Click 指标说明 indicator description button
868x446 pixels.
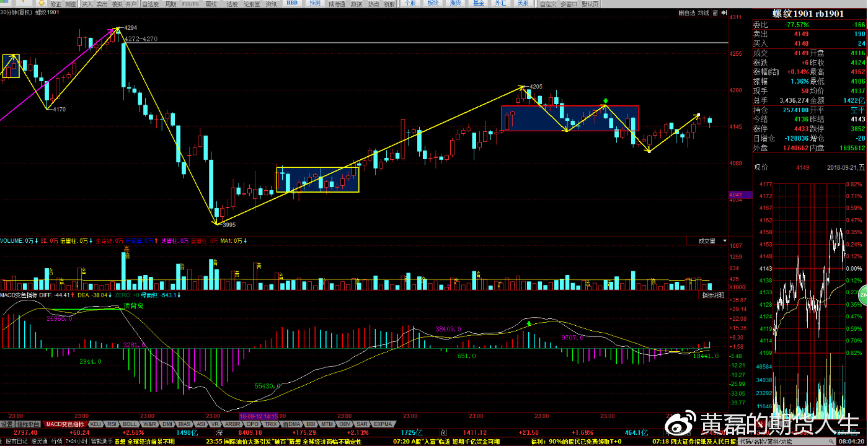[713, 295]
